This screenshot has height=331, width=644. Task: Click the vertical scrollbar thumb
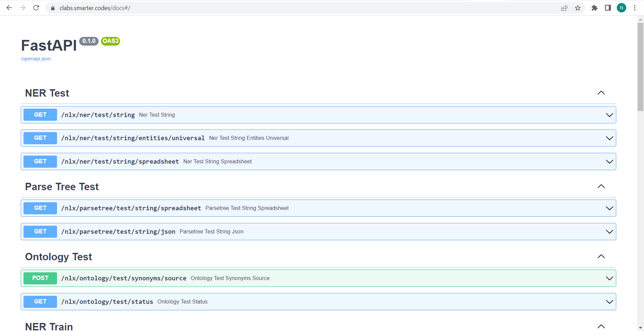click(x=640, y=67)
